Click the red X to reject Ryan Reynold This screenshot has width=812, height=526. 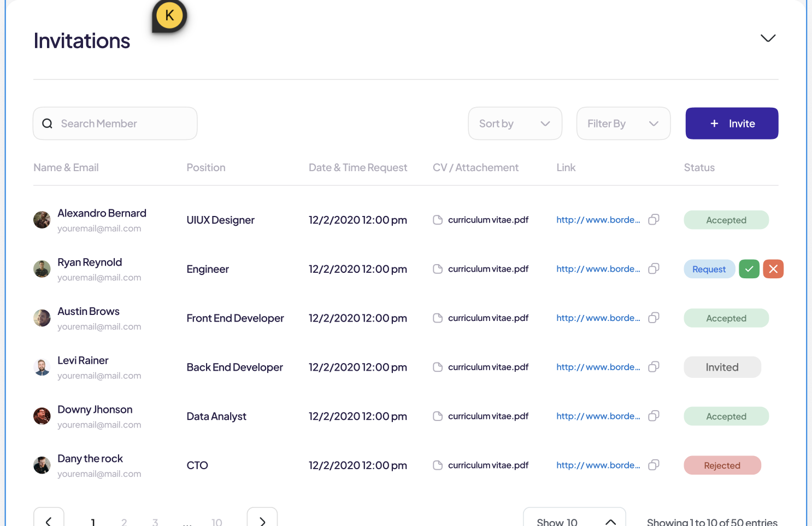click(x=773, y=268)
